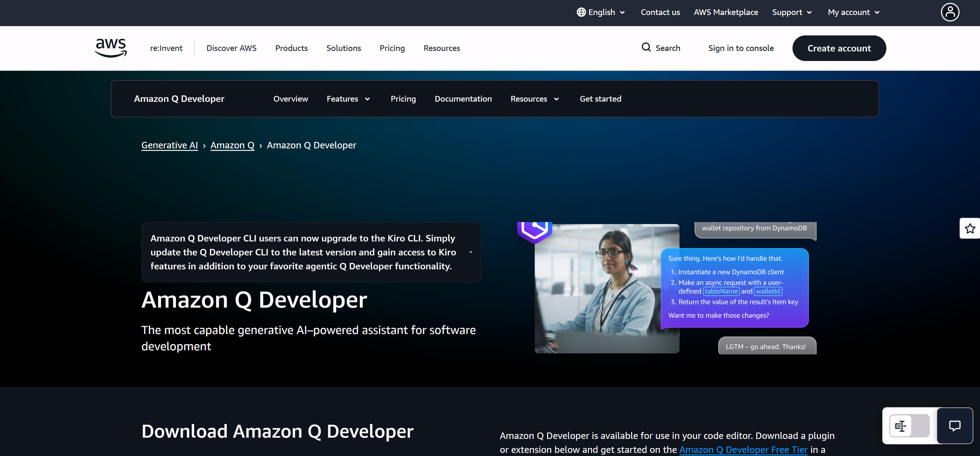Screen dimensions: 980x456
Task: Expand the Support dropdown
Action: (x=791, y=12)
